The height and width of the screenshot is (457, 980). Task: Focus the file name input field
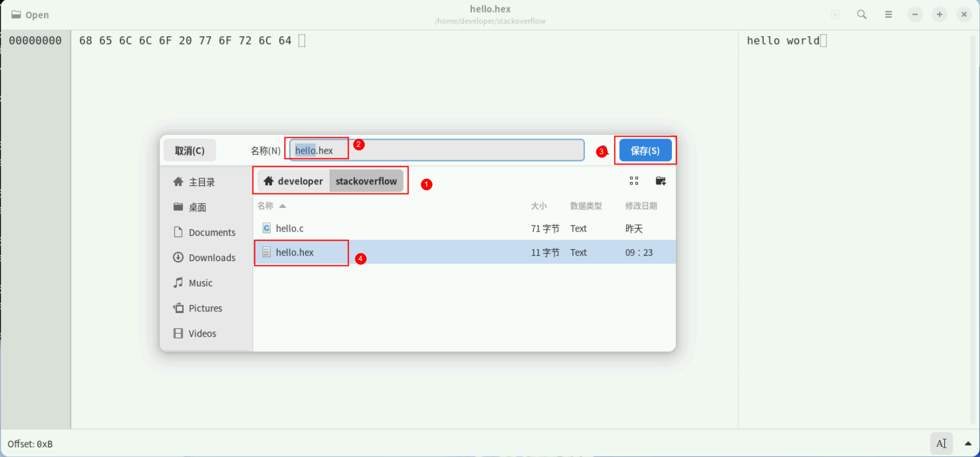point(437,151)
